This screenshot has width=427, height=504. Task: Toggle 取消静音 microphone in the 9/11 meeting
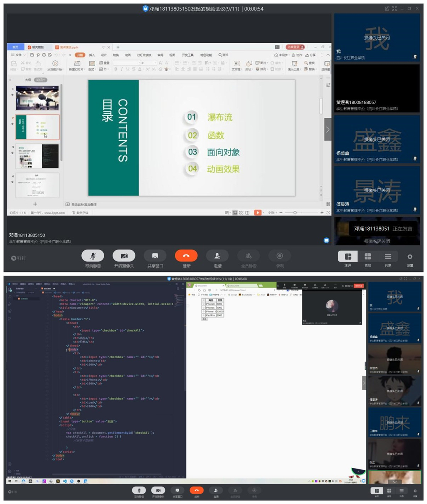[x=93, y=256]
